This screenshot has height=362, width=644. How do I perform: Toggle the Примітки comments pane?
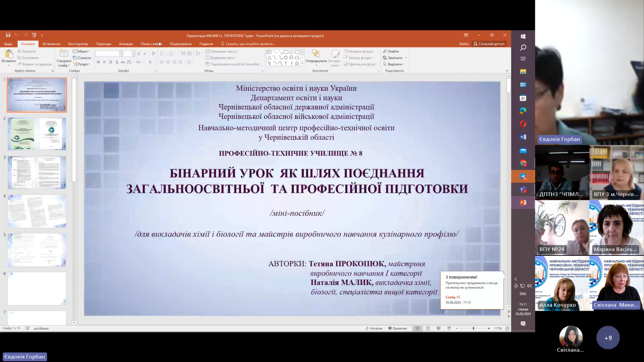[397, 328]
